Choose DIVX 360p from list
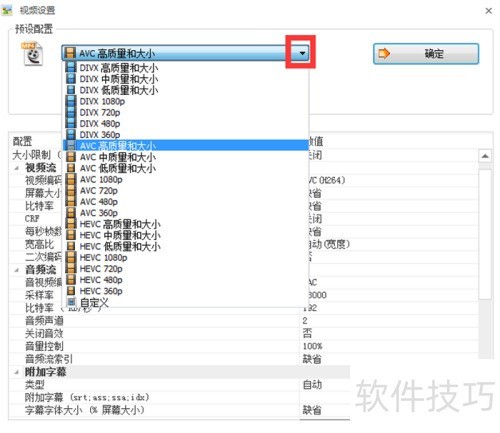Image resolution: width=500 pixels, height=433 pixels. point(186,135)
